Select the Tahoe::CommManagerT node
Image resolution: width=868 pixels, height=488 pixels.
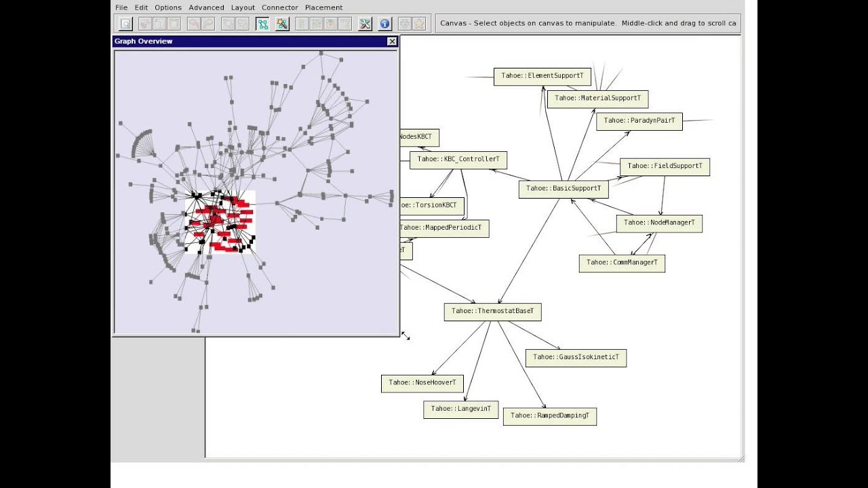[x=622, y=263]
